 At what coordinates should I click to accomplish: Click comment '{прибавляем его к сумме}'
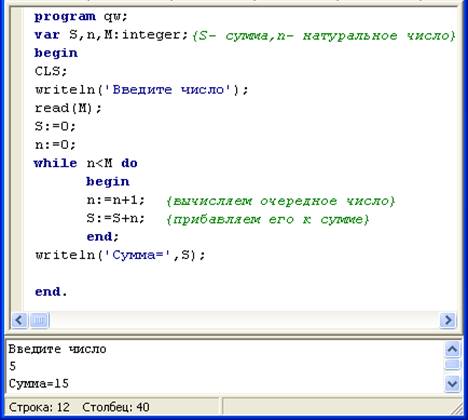(x=267, y=220)
